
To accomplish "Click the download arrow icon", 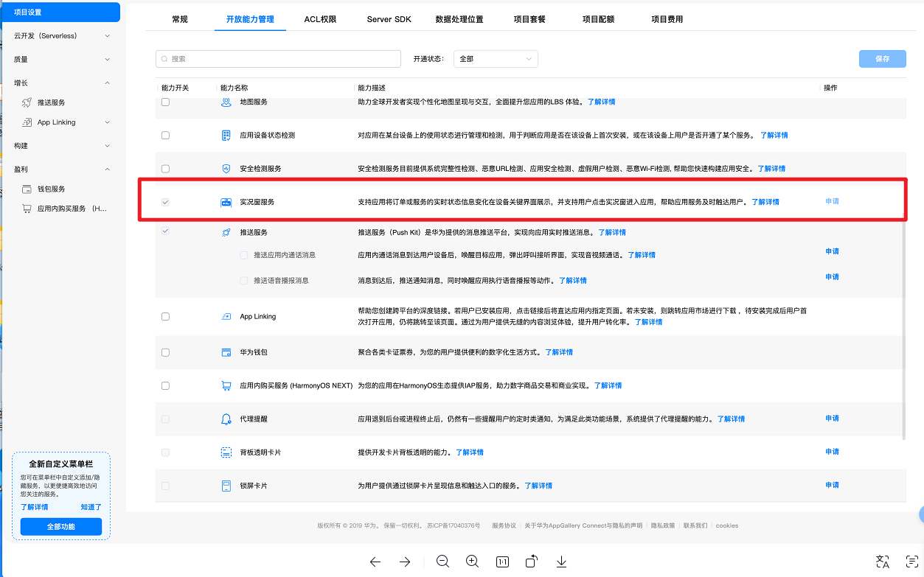I will point(561,562).
